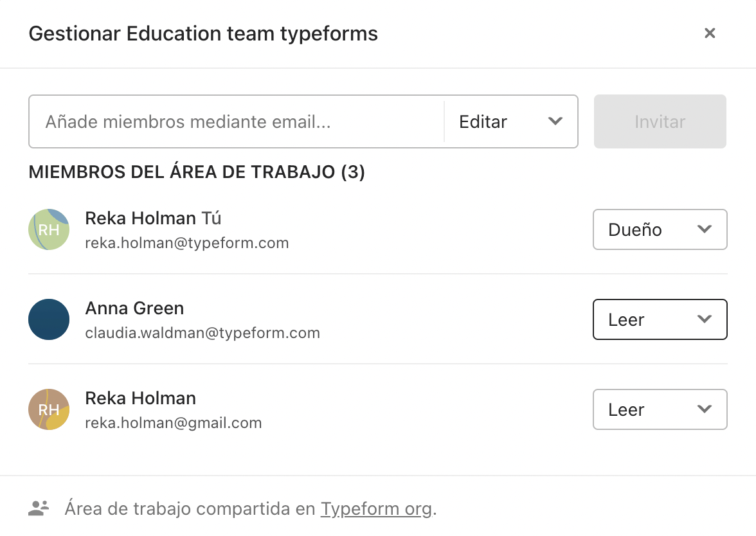Click the brown RH avatar for the Gmail account
Viewport: 756px width, 536px height.
(x=49, y=409)
